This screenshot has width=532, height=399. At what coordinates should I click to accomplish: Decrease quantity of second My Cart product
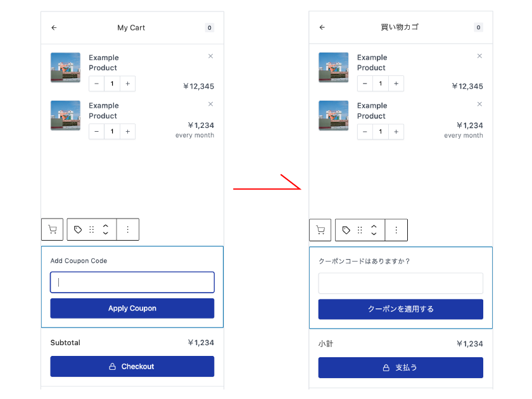tap(97, 132)
